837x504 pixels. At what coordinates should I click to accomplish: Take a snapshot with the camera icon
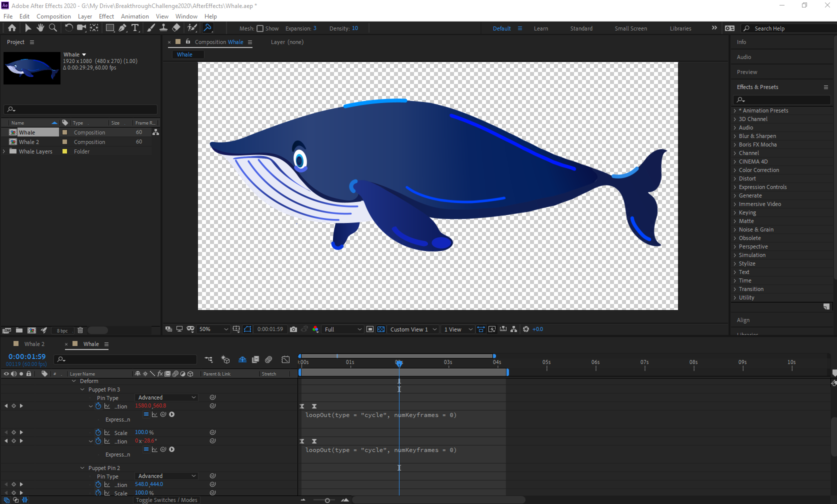293,329
